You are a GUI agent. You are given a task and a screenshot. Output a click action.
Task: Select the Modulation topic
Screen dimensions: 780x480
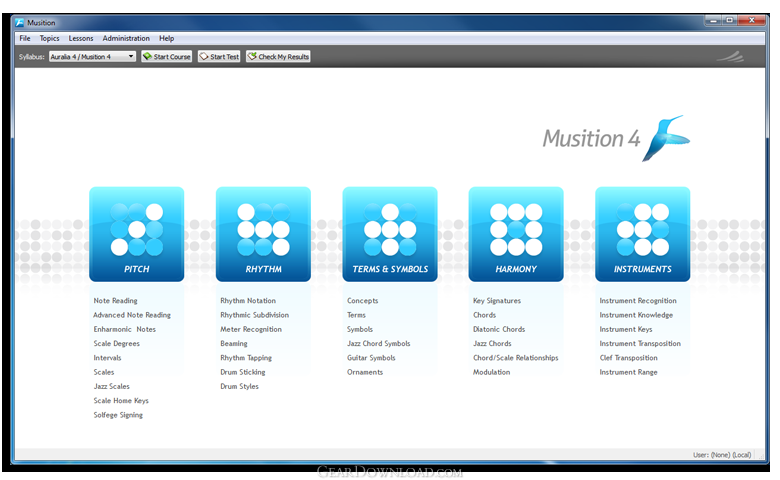pyautogui.click(x=491, y=372)
